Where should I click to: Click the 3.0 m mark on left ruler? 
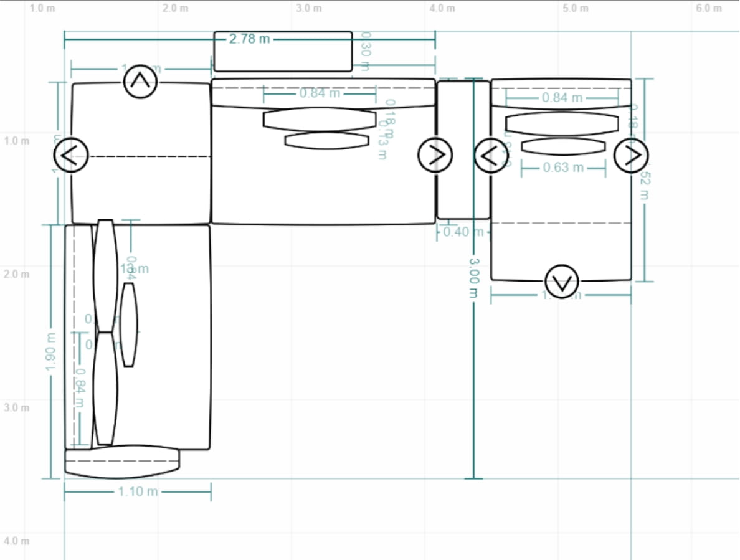tap(17, 407)
